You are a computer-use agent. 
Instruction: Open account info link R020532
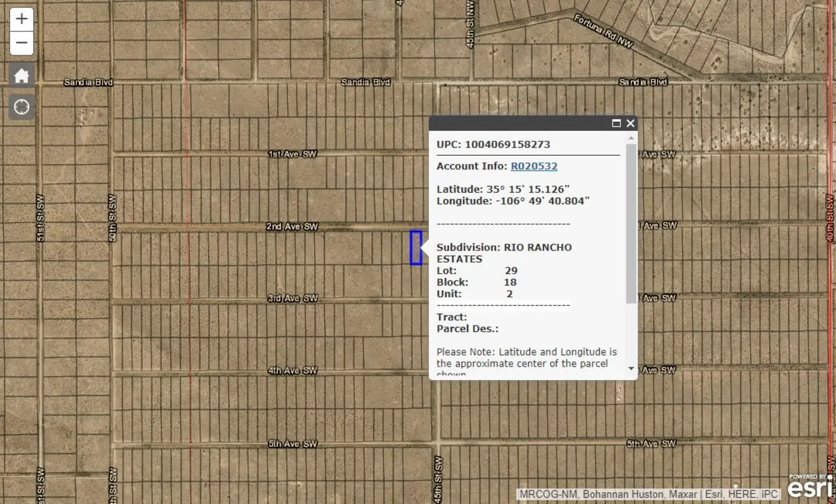point(534,166)
